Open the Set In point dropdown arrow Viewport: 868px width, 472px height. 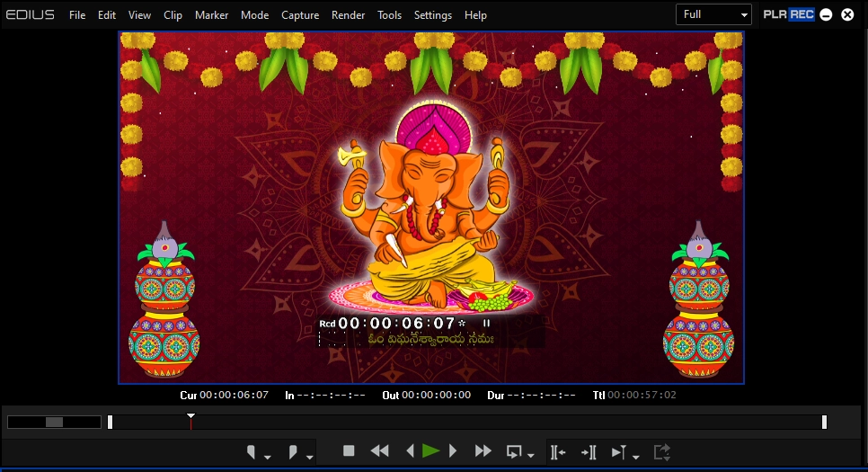268,457
